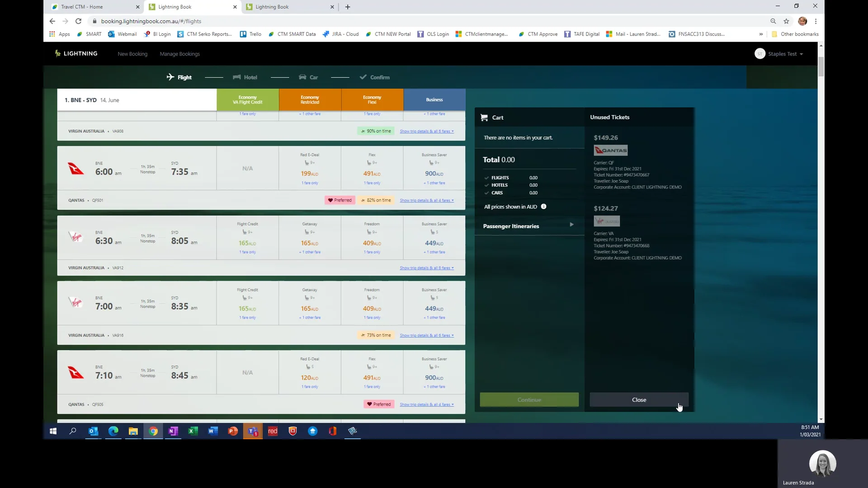Click the Virgin Australia logo on flight VA912
868x488 pixels.
(75, 236)
